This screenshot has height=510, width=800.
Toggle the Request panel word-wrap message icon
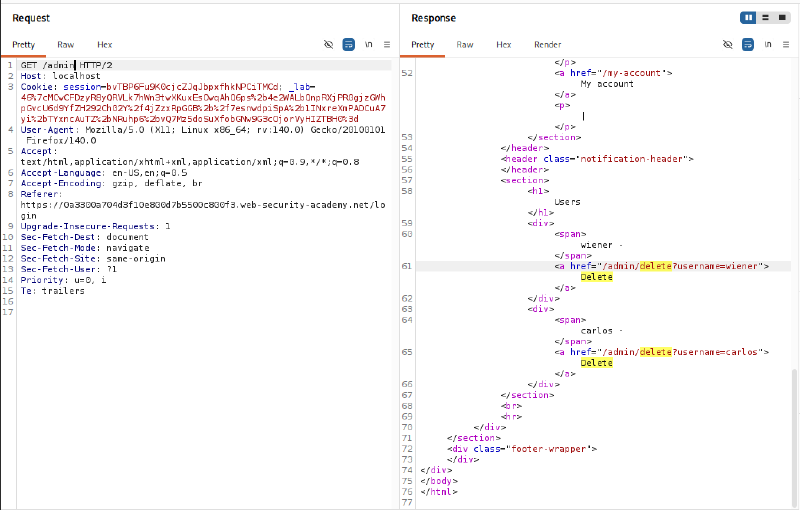click(348, 44)
